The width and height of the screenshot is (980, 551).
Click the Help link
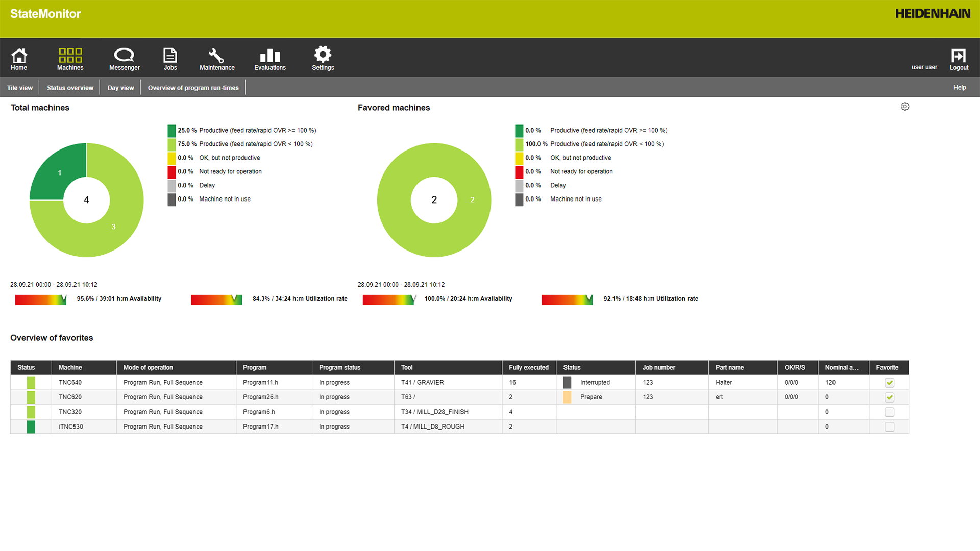[960, 88]
